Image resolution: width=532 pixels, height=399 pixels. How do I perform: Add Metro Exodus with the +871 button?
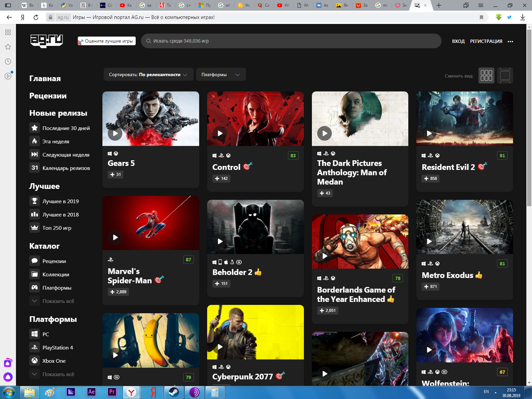point(431,287)
